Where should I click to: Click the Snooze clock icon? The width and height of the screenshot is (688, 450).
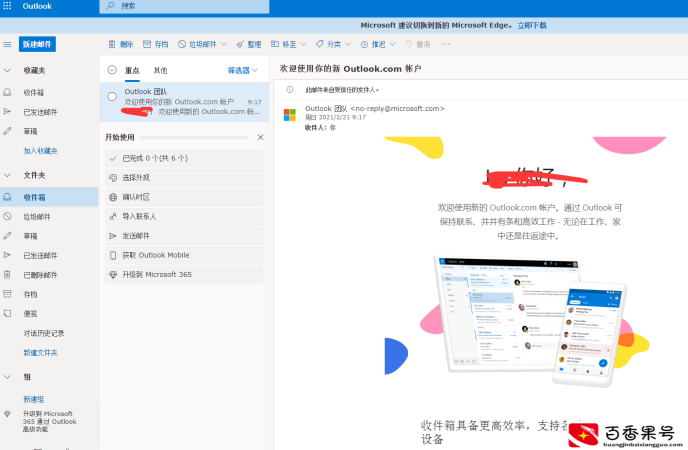tap(364, 44)
